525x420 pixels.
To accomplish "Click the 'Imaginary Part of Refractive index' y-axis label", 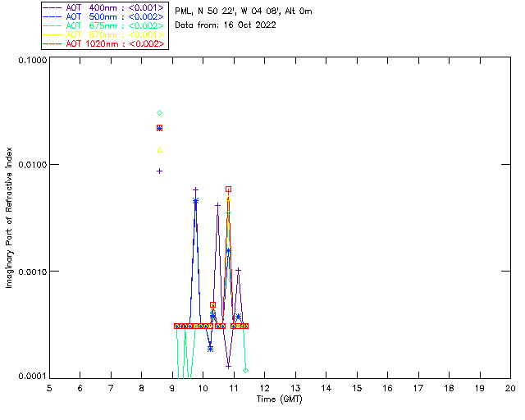I will pos(9,217).
